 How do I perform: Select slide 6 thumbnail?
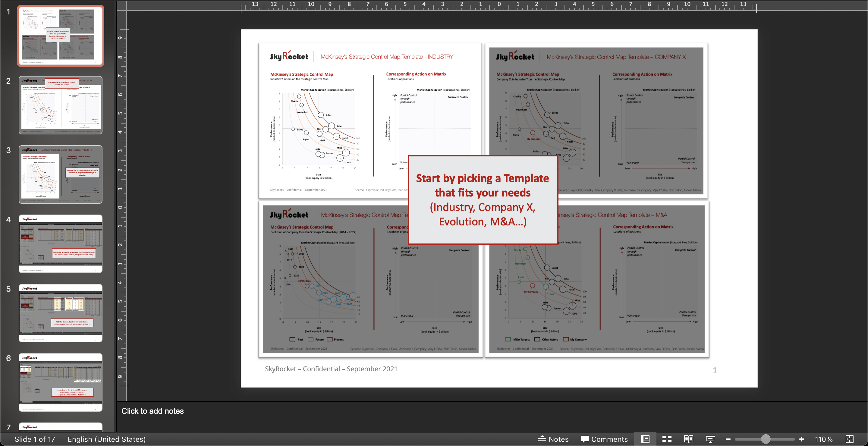point(61,382)
